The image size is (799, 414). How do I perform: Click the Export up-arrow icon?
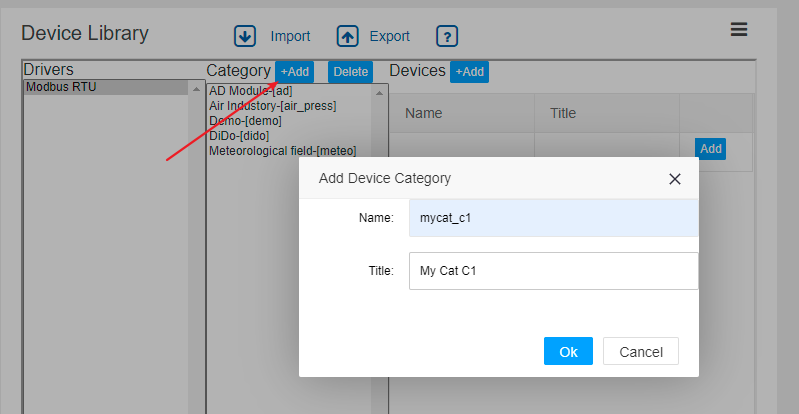348,36
